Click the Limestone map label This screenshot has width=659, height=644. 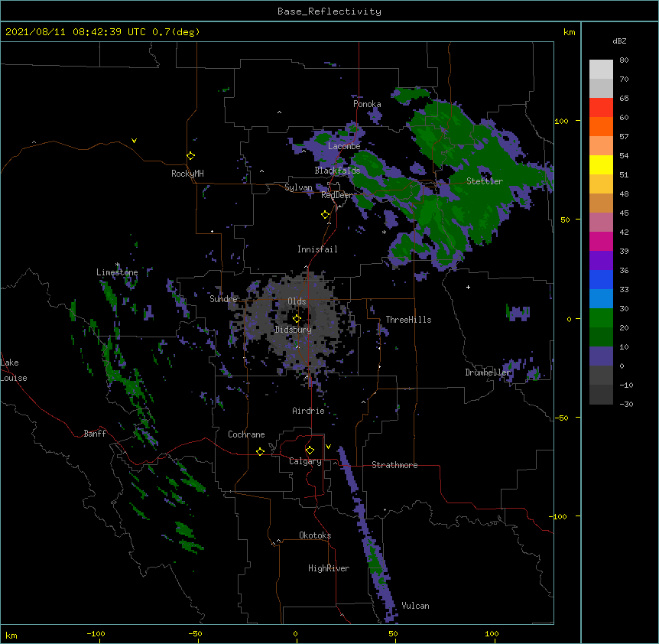tap(117, 272)
